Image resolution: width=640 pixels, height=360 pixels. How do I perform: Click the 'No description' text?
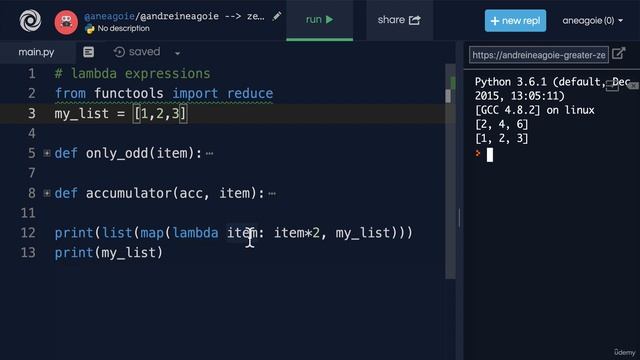coord(123,29)
